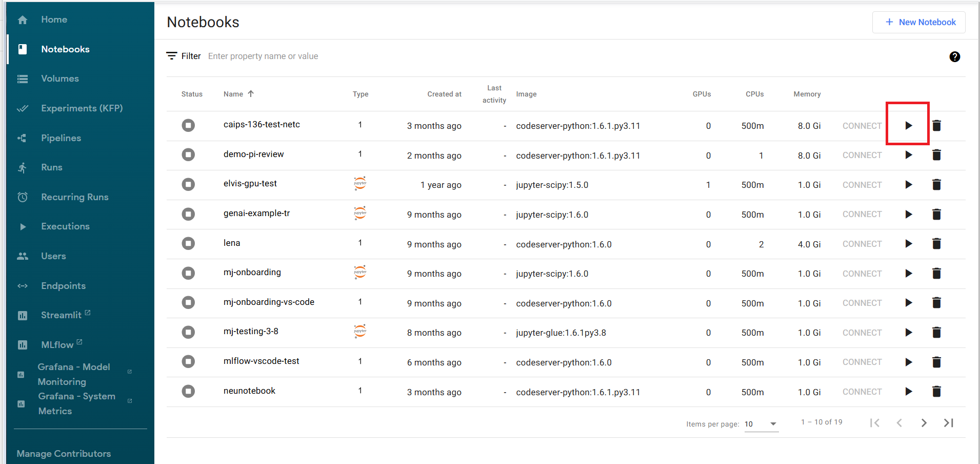
Task: Delete the mj-onboarding-vs-code notebook
Action: (936, 303)
